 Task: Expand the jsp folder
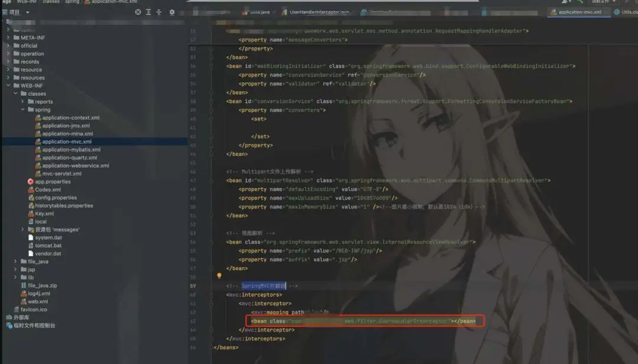point(15,270)
